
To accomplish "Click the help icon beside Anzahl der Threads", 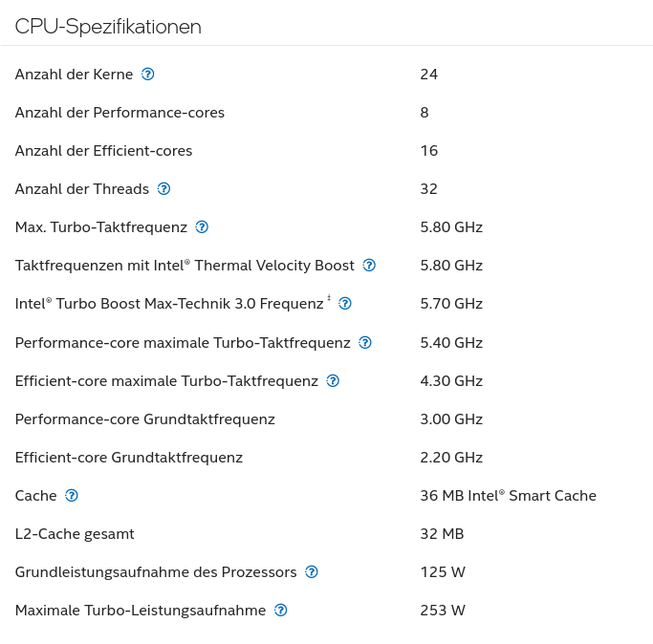I will click(163, 189).
